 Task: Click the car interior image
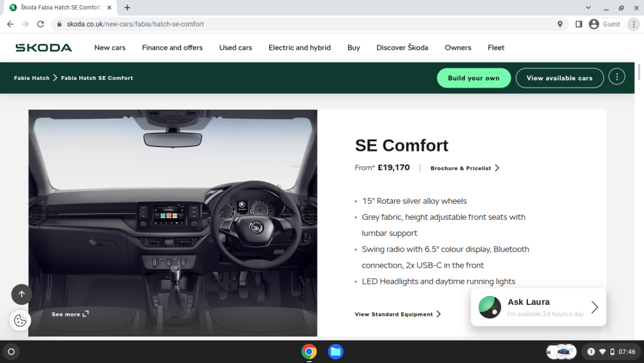click(173, 223)
